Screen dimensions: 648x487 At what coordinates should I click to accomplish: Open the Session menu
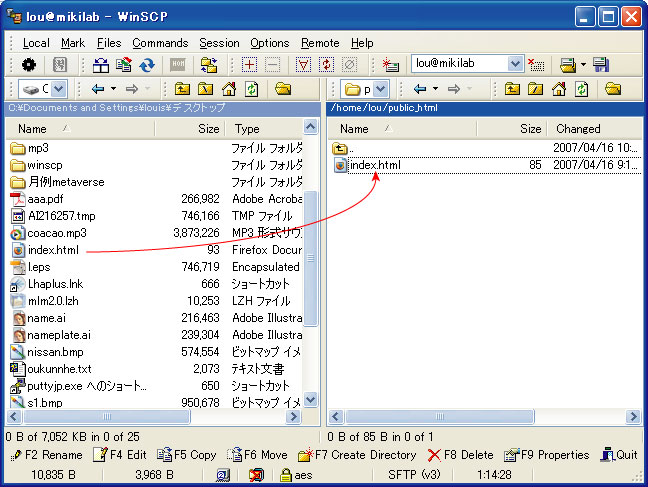219,43
